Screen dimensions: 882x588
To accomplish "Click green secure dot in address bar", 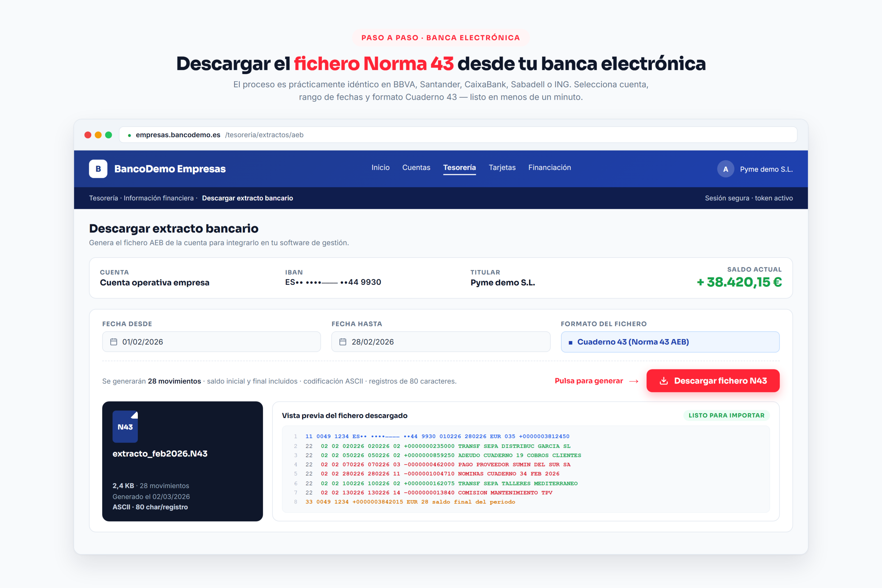I will point(129,135).
